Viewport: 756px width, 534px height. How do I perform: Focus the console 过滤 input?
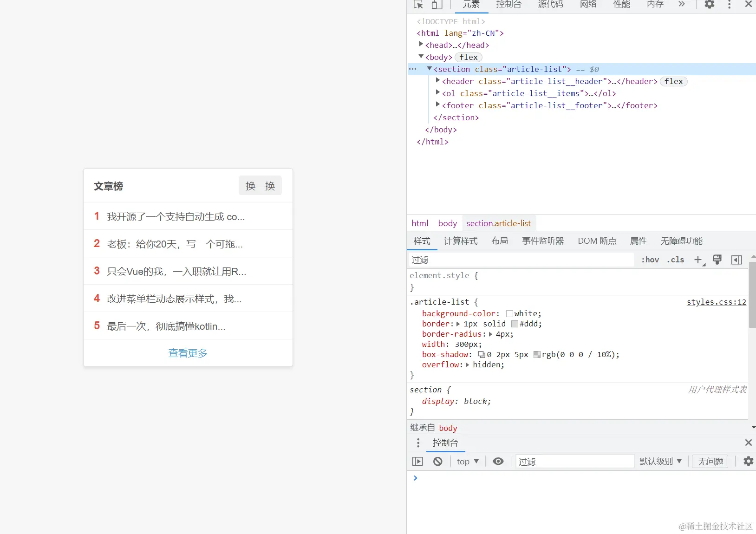tap(574, 462)
